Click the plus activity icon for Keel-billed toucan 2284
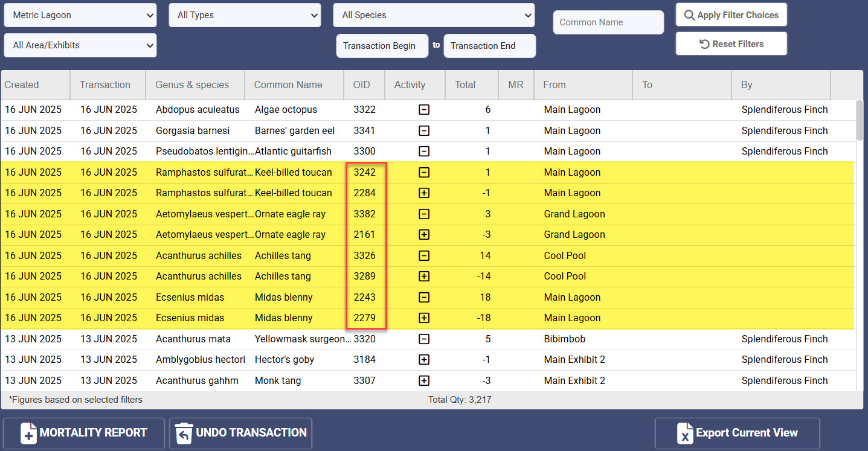This screenshot has height=451, width=868. [x=424, y=193]
